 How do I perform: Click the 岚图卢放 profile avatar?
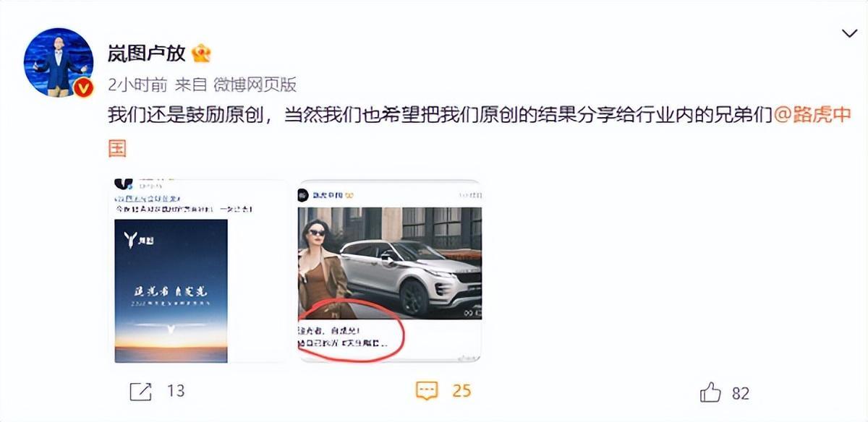[x=59, y=63]
